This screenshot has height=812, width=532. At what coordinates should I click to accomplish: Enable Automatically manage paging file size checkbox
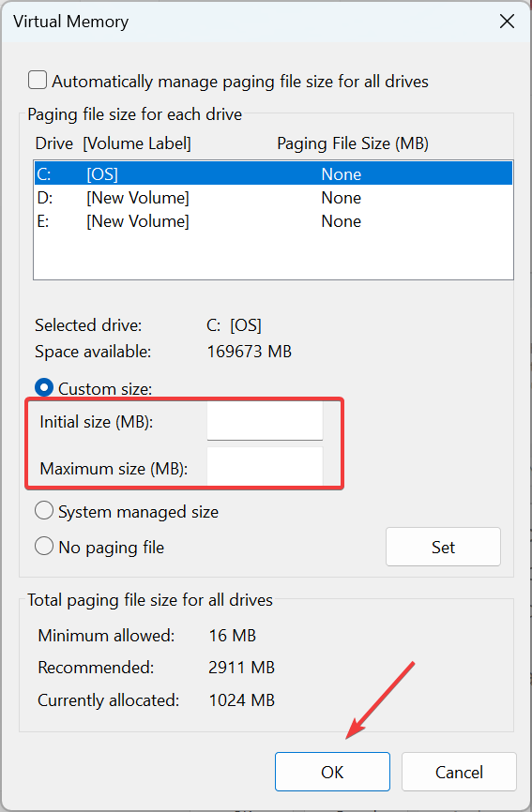click(x=38, y=81)
